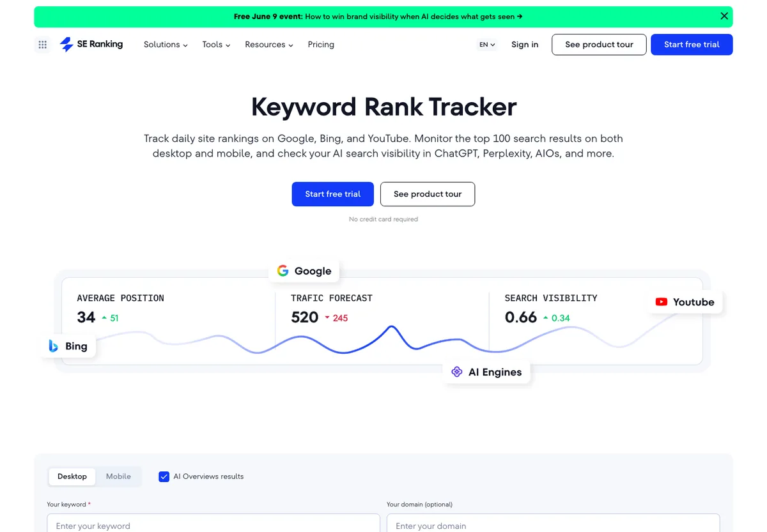Screen dimensions: 767x532
Task: Click the No credit card required text
Action: (x=383, y=219)
